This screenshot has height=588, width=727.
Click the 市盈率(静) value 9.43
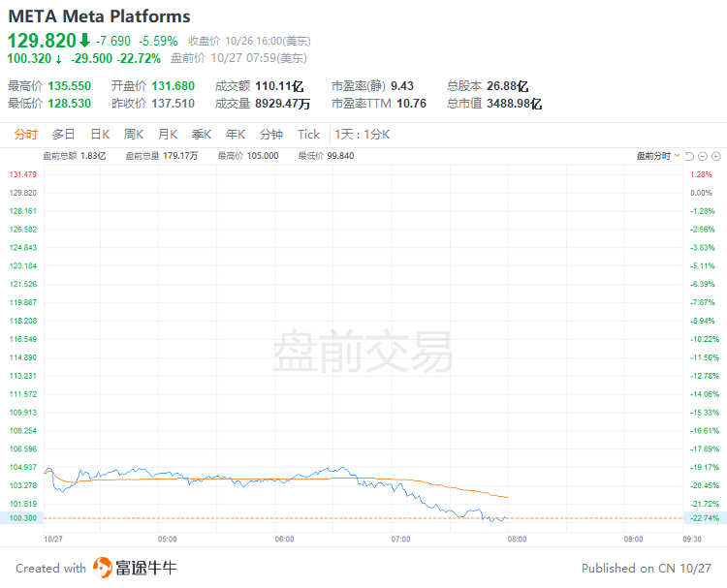(x=402, y=86)
